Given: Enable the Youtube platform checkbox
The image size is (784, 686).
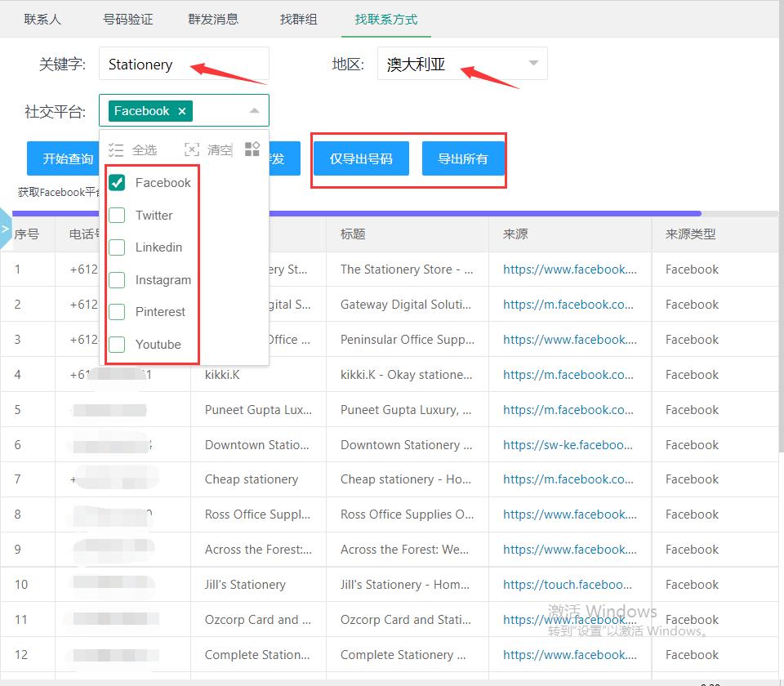Looking at the screenshot, I should tap(117, 345).
